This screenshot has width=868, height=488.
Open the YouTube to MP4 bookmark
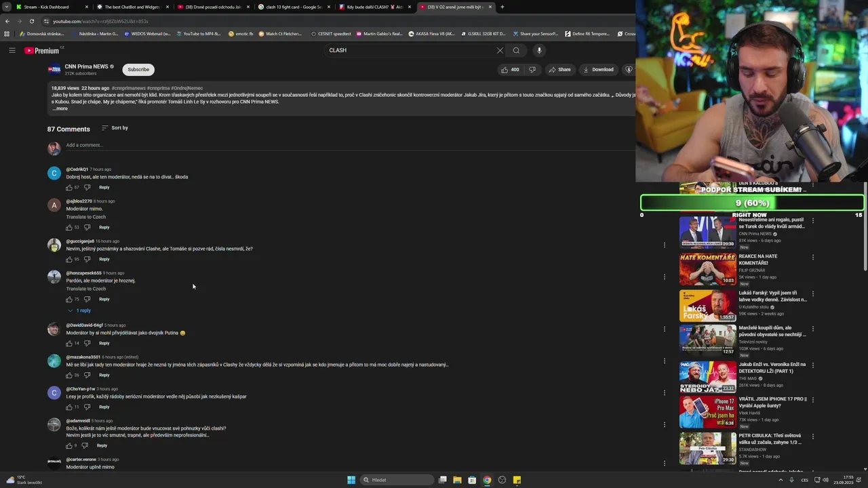coord(198,33)
